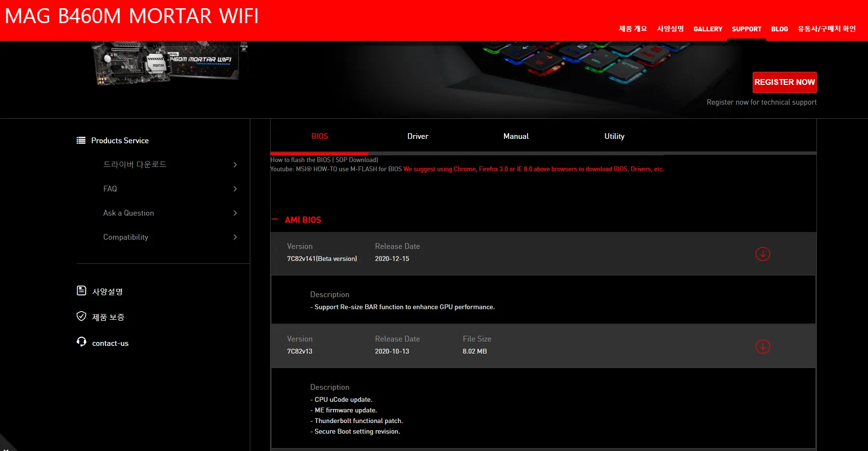Select SUPPORT in top navigation
The height and width of the screenshot is (451, 868).
click(746, 29)
